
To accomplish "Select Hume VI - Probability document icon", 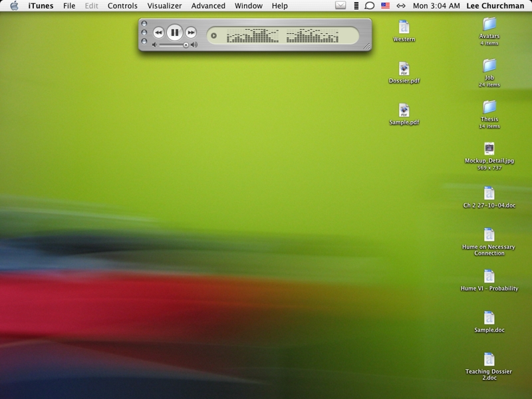I will [x=489, y=276].
